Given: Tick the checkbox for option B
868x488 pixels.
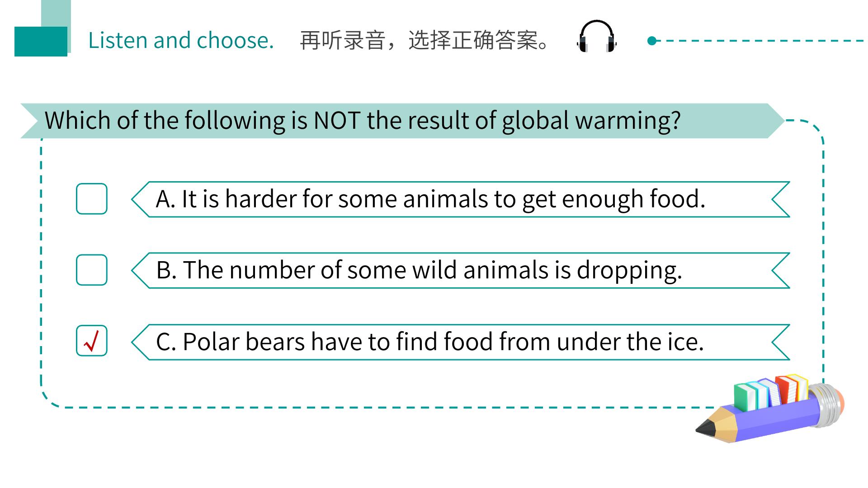Looking at the screenshot, I should click(92, 270).
